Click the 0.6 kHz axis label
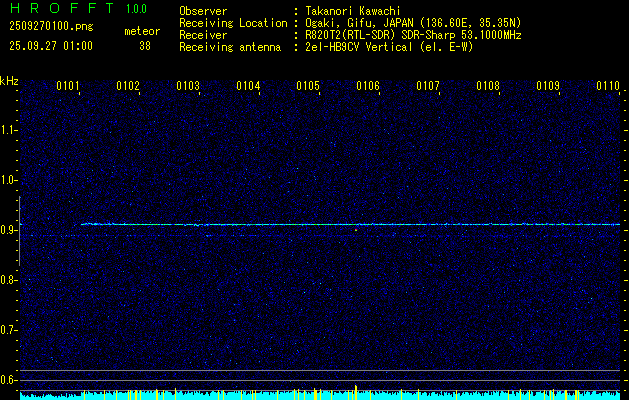 coord(8,380)
